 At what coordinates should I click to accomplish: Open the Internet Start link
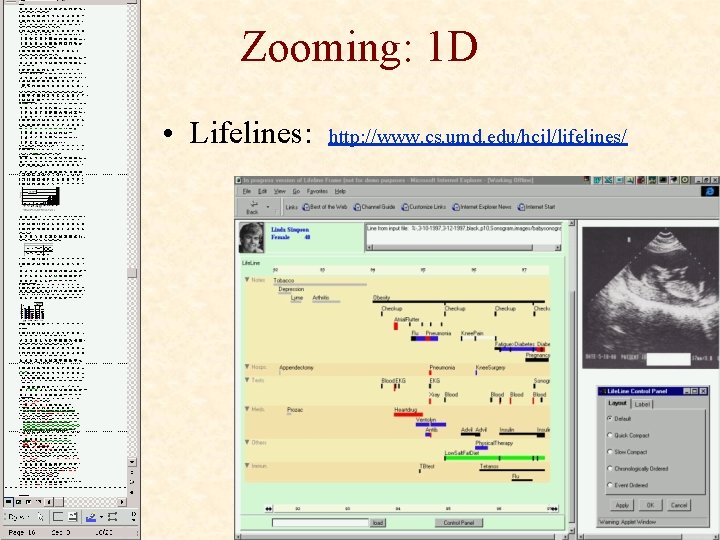pyautogui.click(x=536, y=207)
